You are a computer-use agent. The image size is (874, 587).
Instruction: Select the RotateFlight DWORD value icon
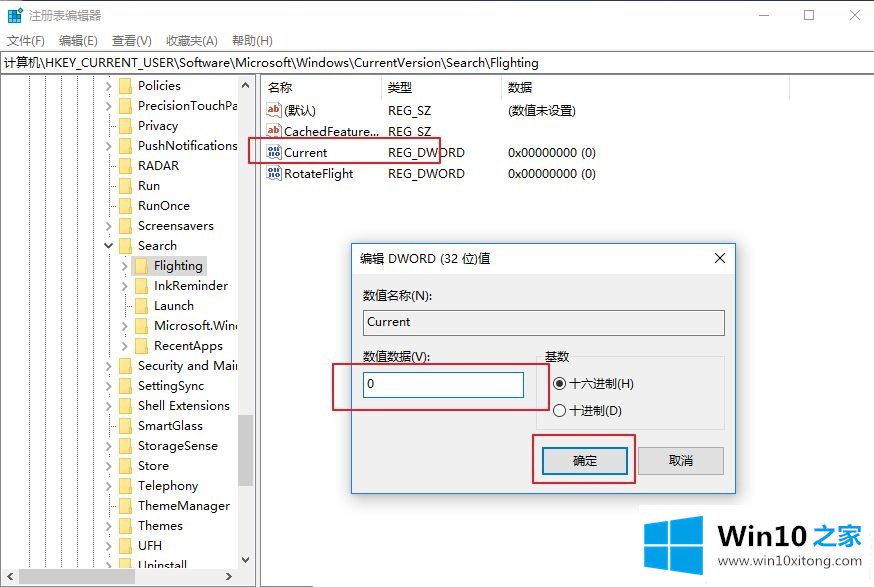pos(274,173)
